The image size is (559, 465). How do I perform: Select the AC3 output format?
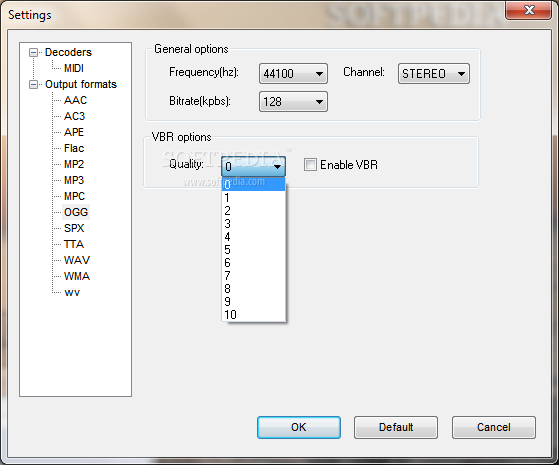[x=75, y=116]
